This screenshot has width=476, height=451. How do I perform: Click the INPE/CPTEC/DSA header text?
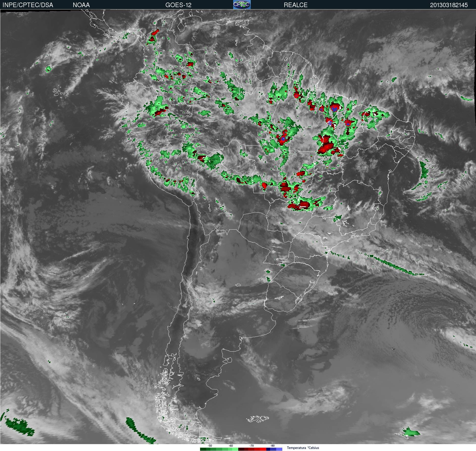tap(28, 5)
